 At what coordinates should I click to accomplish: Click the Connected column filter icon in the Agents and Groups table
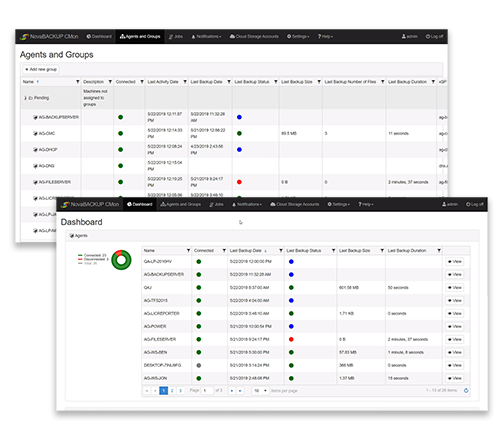[x=142, y=82]
